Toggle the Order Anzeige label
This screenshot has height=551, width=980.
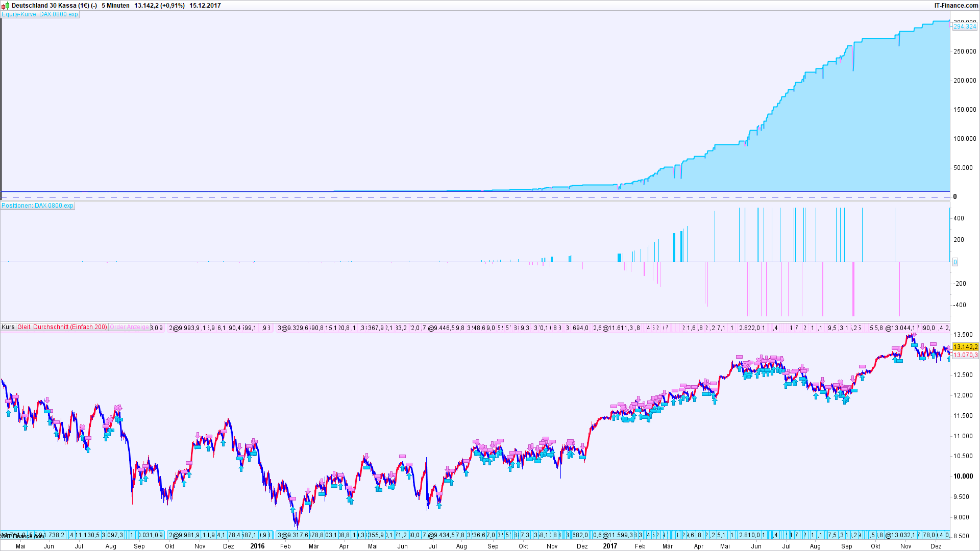[x=129, y=327]
